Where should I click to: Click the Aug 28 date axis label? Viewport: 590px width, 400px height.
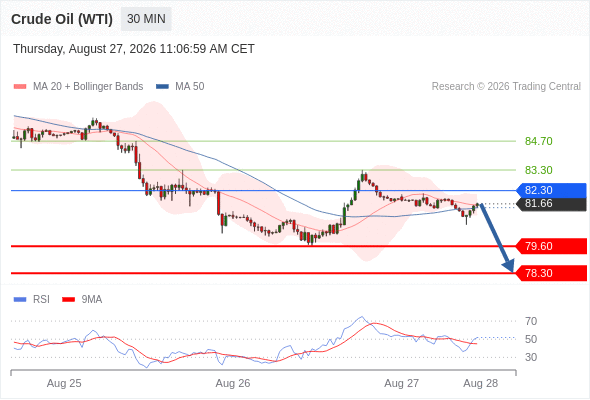pos(481,383)
